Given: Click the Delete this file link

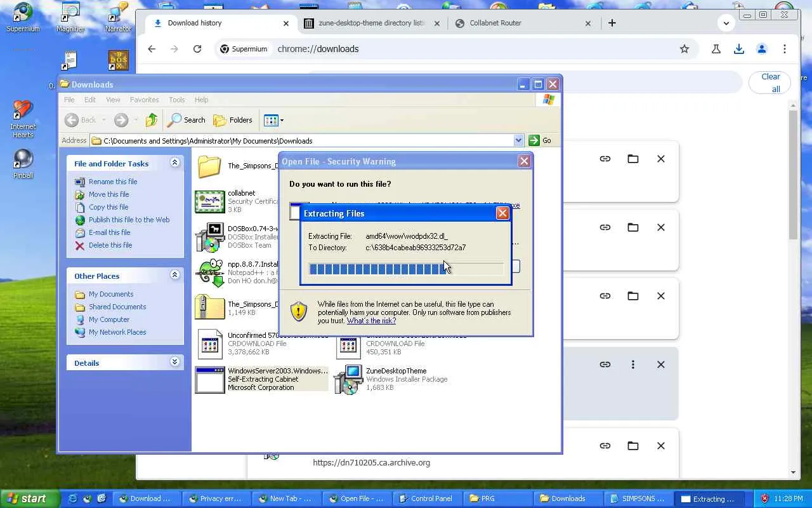Looking at the screenshot, I should tap(110, 245).
